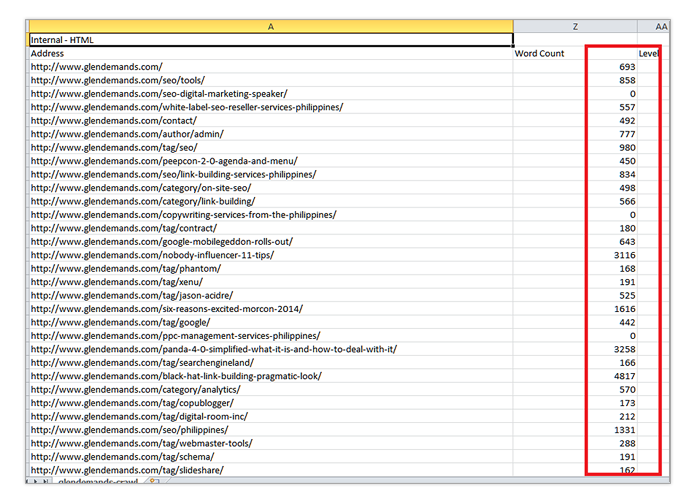The width and height of the screenshot is (700, 504).
Task: Select the copywriting-services-from-the-philippines URL cell
Action: 271,215
